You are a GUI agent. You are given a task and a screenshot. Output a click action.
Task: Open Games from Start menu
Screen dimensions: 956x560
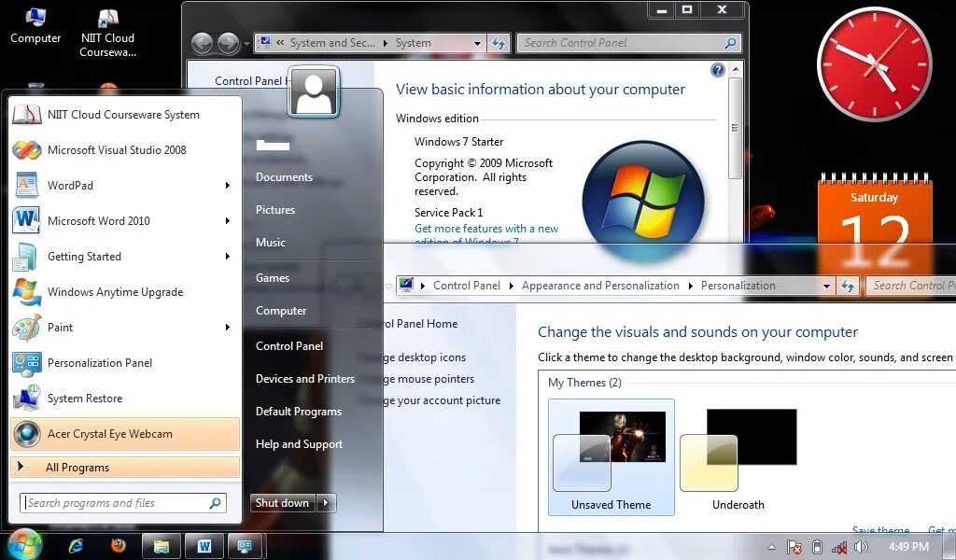[x=273, y=278]
